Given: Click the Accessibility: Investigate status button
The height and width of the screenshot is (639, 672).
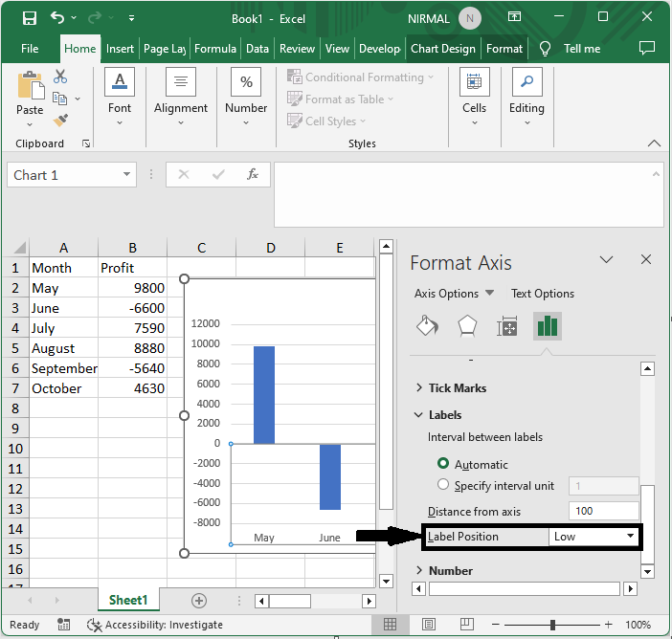Looking at the screenshot, I should point(154,625).
